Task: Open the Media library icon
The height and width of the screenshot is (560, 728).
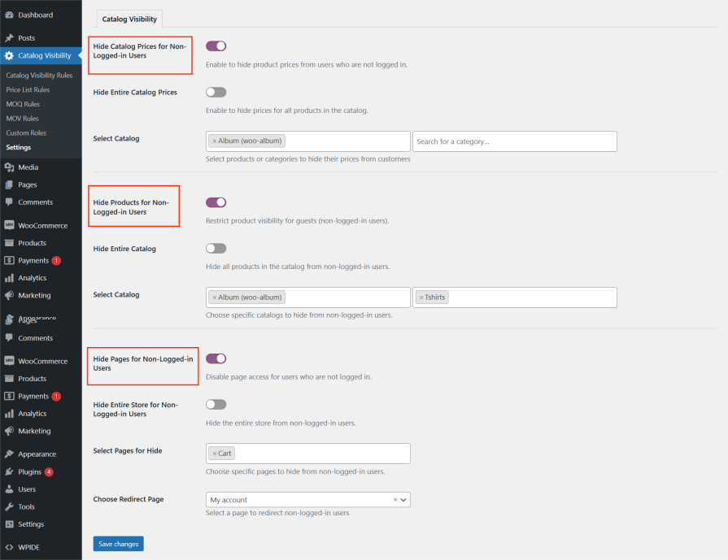Action: [9, 167]
